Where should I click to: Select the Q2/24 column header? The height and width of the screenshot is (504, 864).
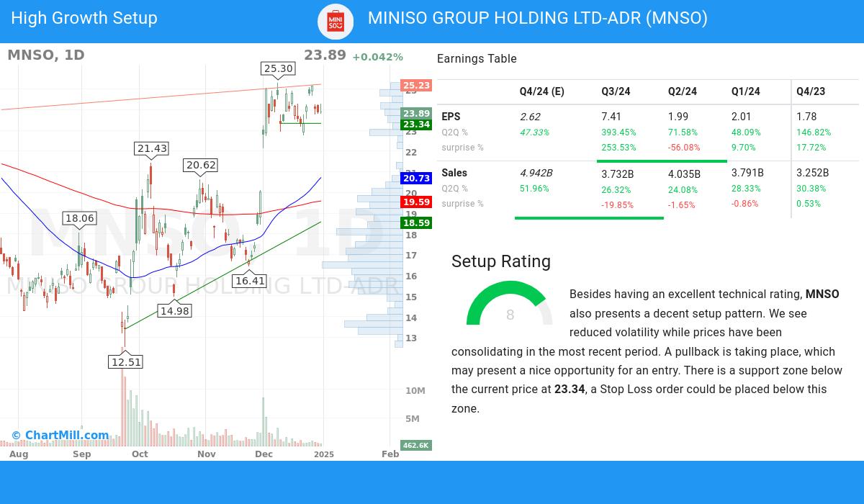(683, 91)
